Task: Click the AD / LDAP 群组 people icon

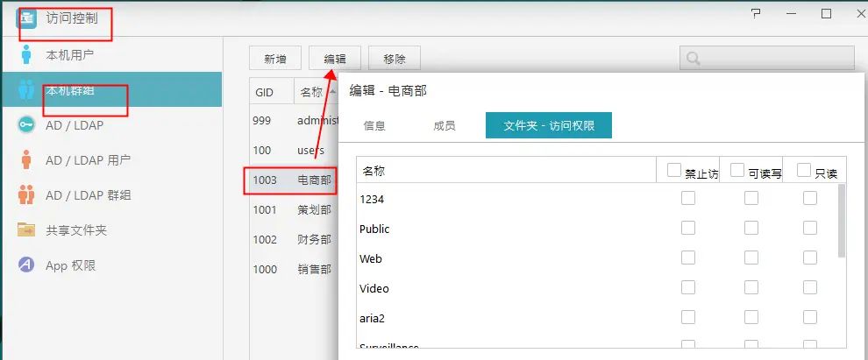Action: (x=26, y=195)
